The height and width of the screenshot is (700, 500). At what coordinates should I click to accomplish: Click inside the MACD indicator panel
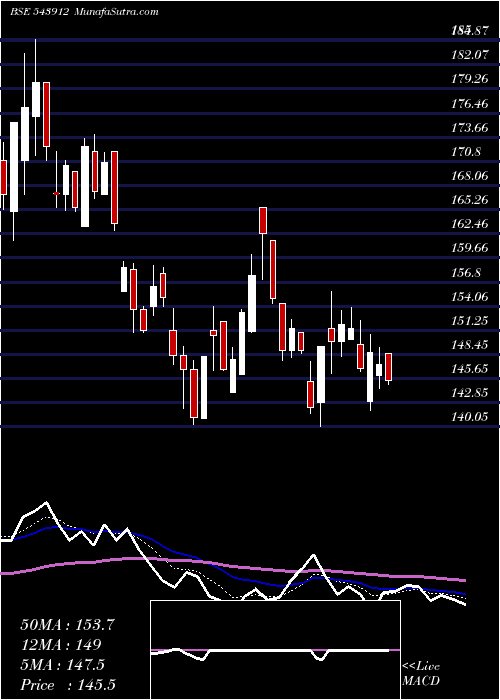[x=275, y=650]
